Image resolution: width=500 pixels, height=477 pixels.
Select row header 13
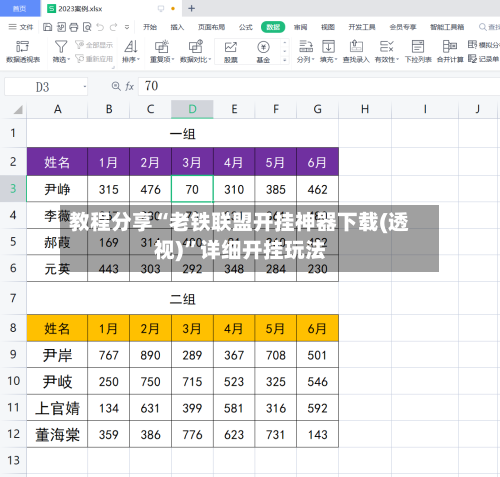[x=13, y=461]
